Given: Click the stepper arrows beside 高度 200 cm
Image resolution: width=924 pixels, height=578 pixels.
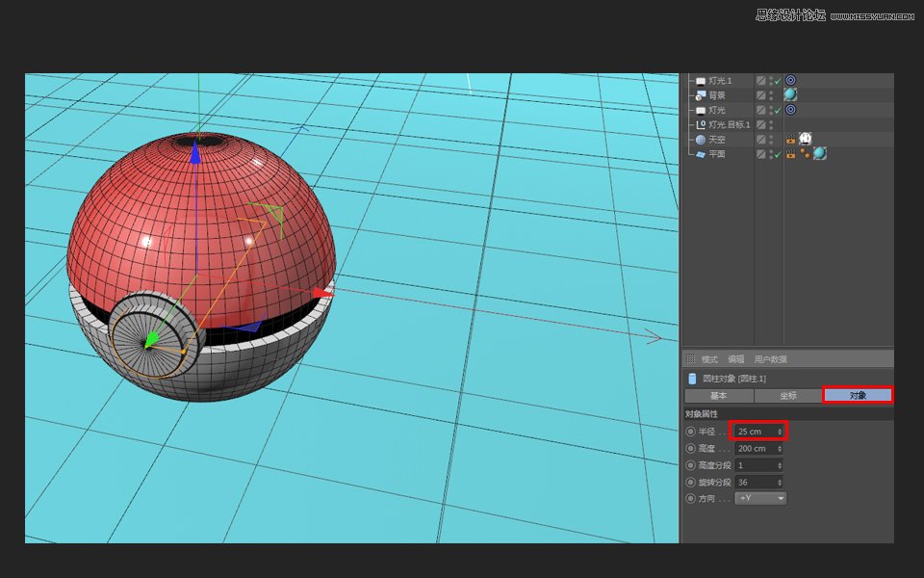Looking at the screenshot, I should click(779, 449).
